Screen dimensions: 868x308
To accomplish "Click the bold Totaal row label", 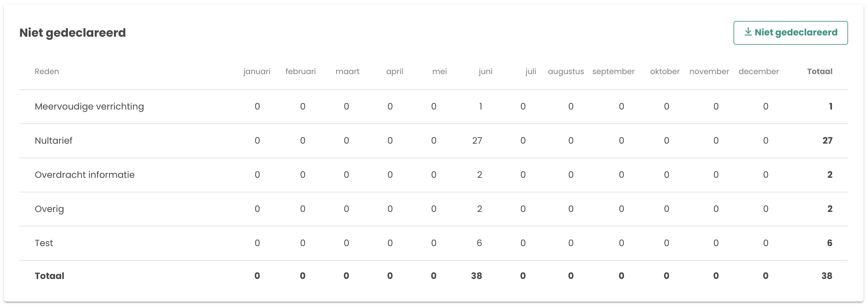I will (50, 276).
